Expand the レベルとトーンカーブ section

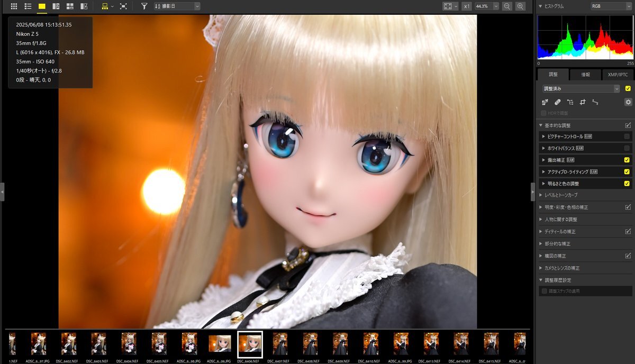(540, 195)
